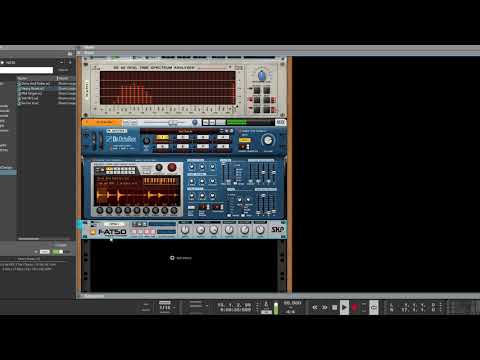Select loop slot 8 on Dr. Octo Rex

coord(223,146)
